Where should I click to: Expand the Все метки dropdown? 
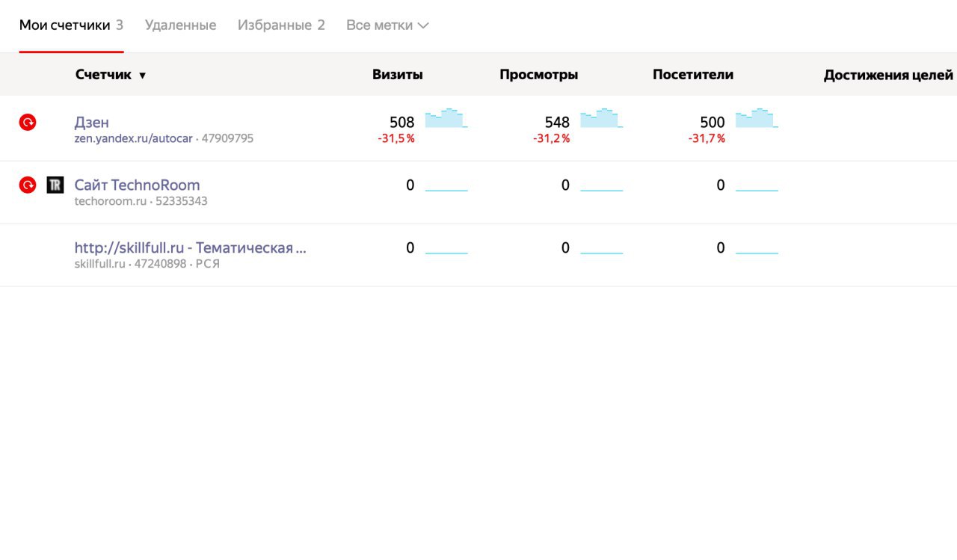click(387, 25)
